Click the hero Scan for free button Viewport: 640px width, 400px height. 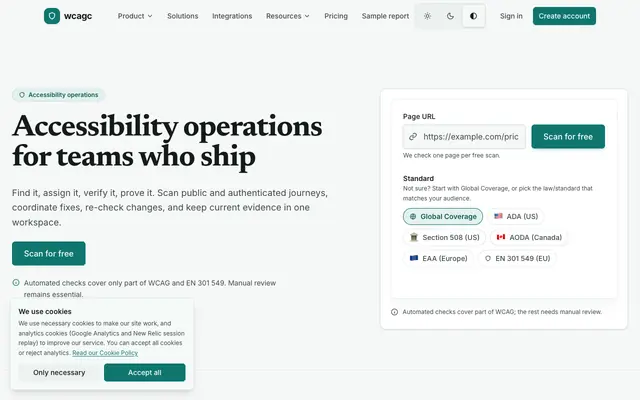tap(49, 253)
